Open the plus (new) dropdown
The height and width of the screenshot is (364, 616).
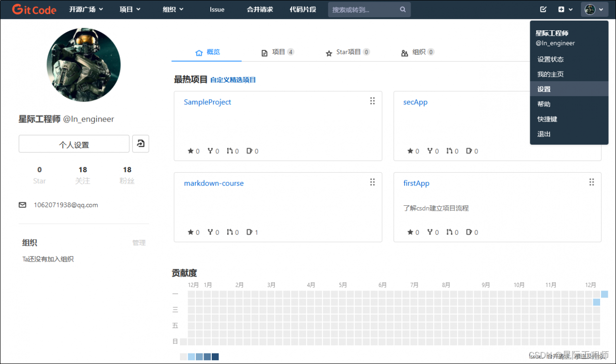click(565, 10)
